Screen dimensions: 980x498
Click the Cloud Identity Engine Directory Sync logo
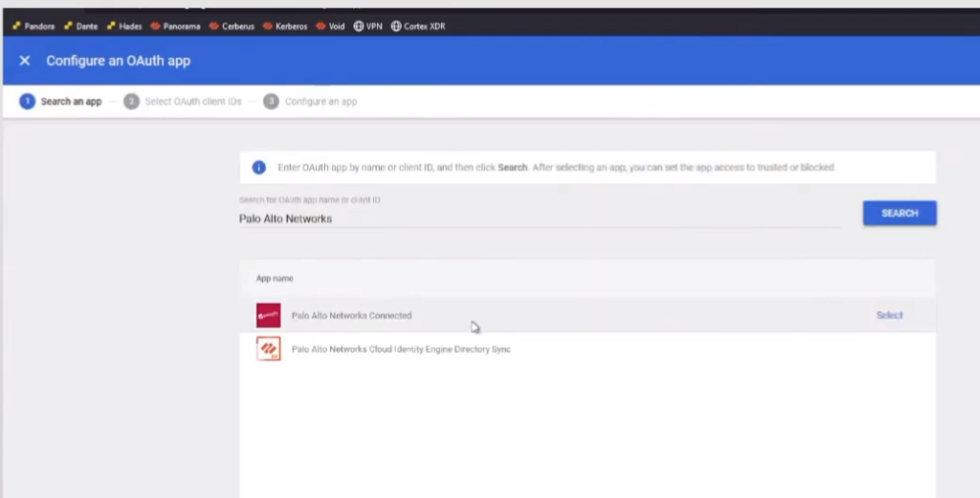[x=268, y=349]
